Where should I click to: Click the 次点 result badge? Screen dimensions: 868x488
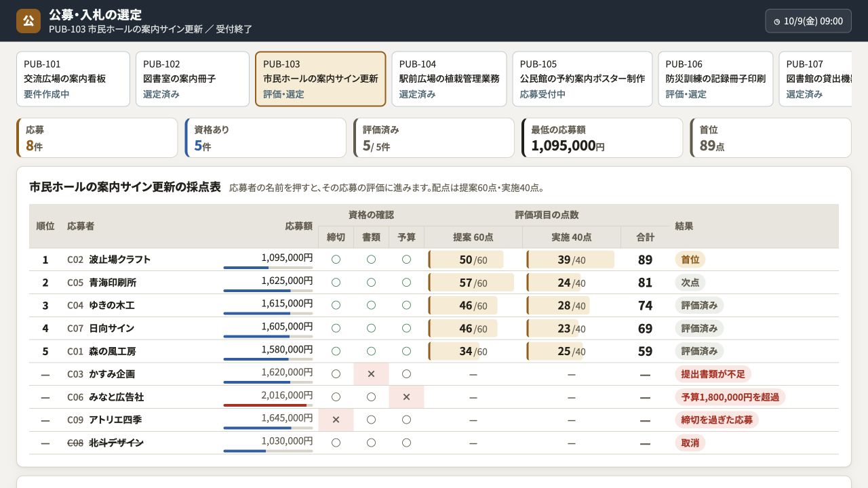690,283
